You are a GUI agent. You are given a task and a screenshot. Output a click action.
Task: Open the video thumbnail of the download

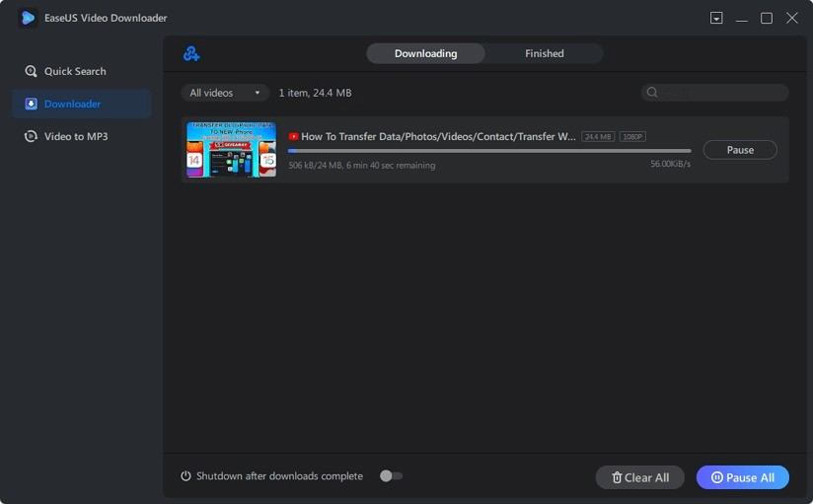231,150
